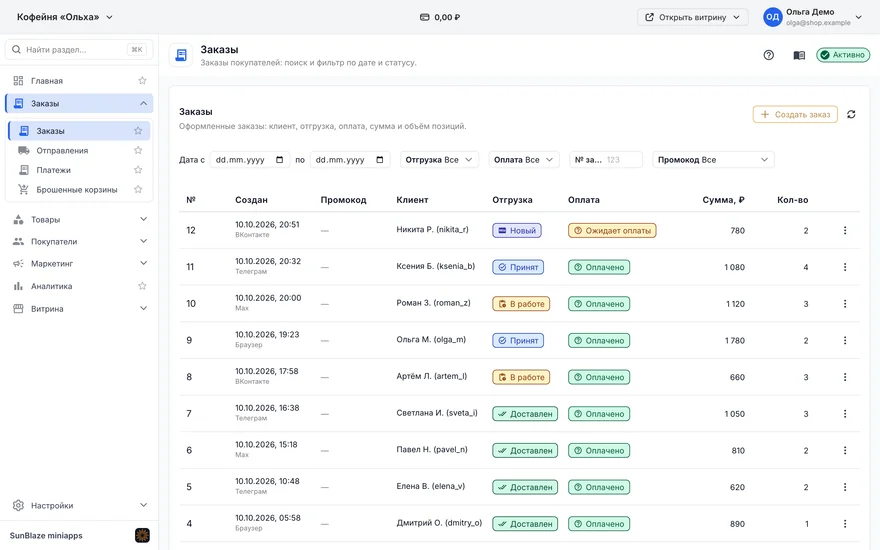Image resolution: width=880 pixels, height=550 pixels.
Task: Open actions menu for order 7
Action: [x=845, y=414]
